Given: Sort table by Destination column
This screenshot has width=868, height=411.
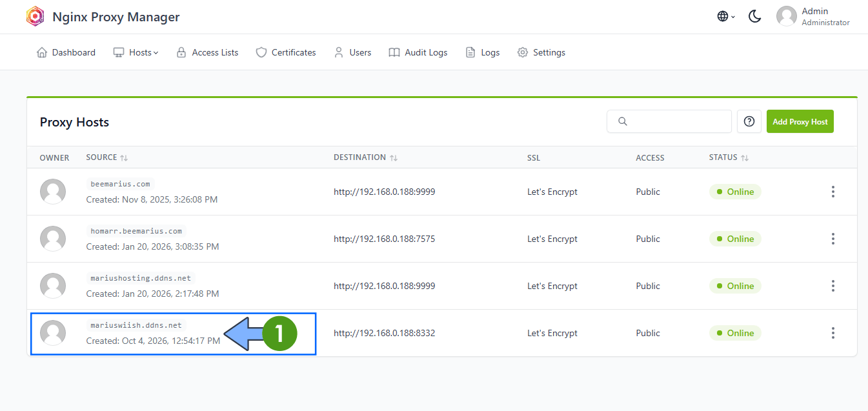Looking at the screenshot, I should pos(365,157).
